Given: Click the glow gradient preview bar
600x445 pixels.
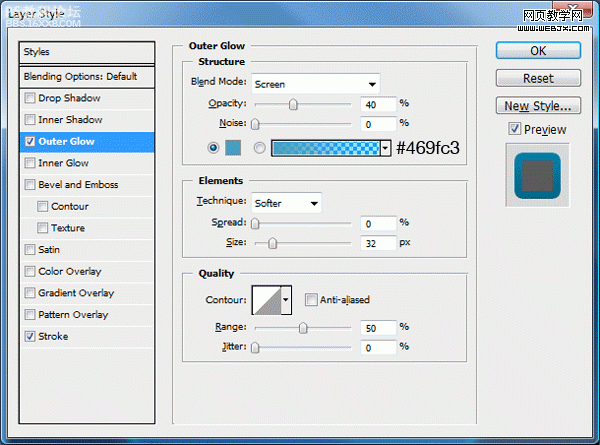Looking at the screenshot, I should pos(326,148).
